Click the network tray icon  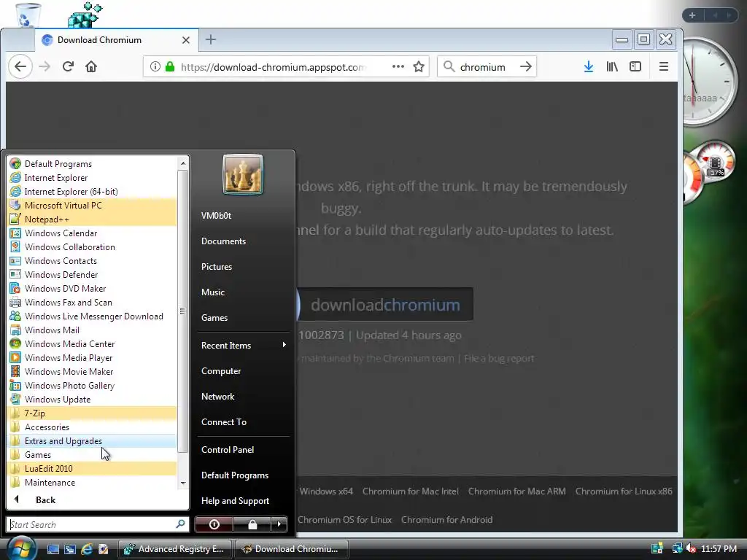coord(676,548)
